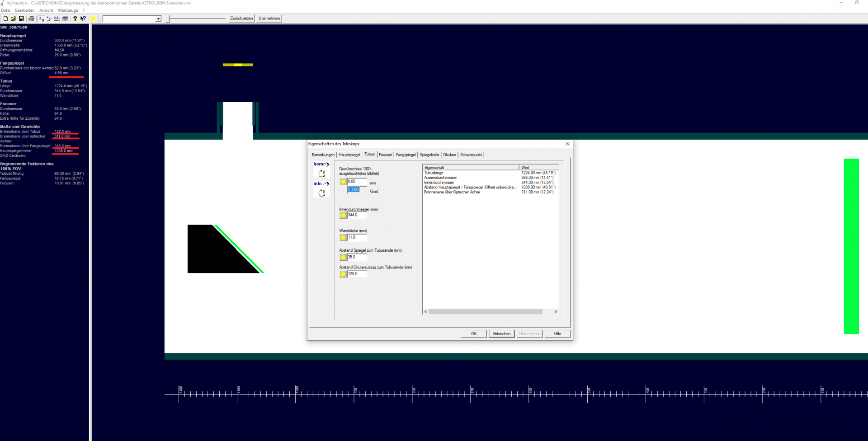The width and height of the screenshot is (868, 441).
Task: Print using the printer toolbar icon
Action: coord(31,19)
